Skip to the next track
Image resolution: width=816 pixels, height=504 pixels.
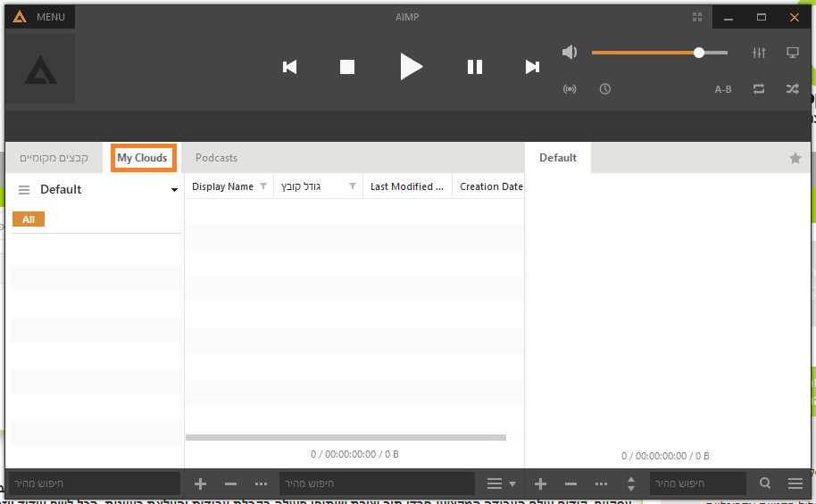532,67
